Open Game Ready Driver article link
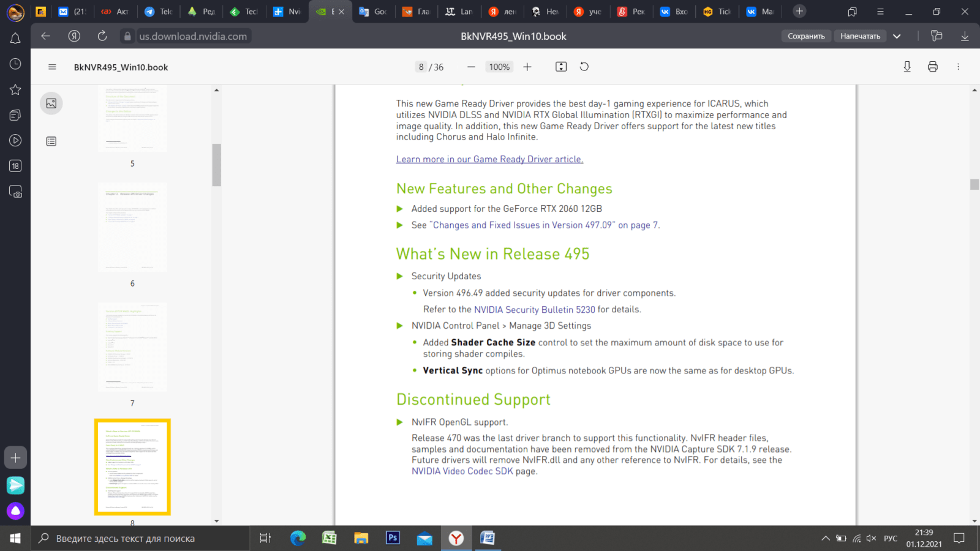 (489, 159)
